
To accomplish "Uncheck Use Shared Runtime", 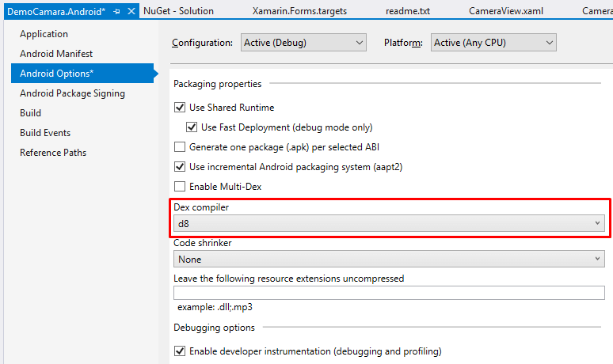I will click(x=180, y=108).
